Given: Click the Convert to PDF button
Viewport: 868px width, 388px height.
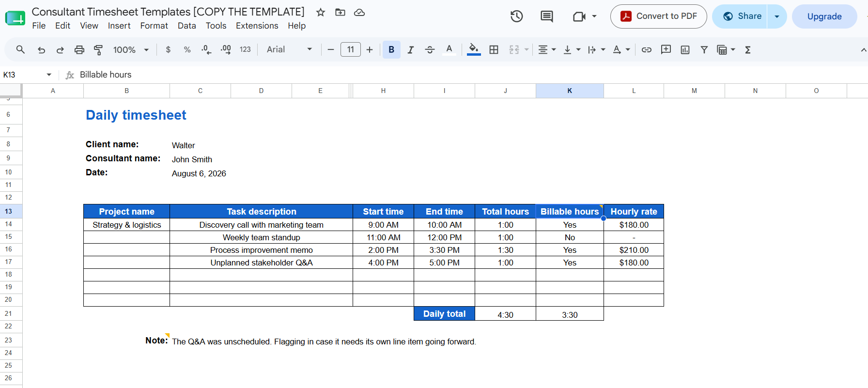Looking at the screenshot, I should (x=659, y=16).
